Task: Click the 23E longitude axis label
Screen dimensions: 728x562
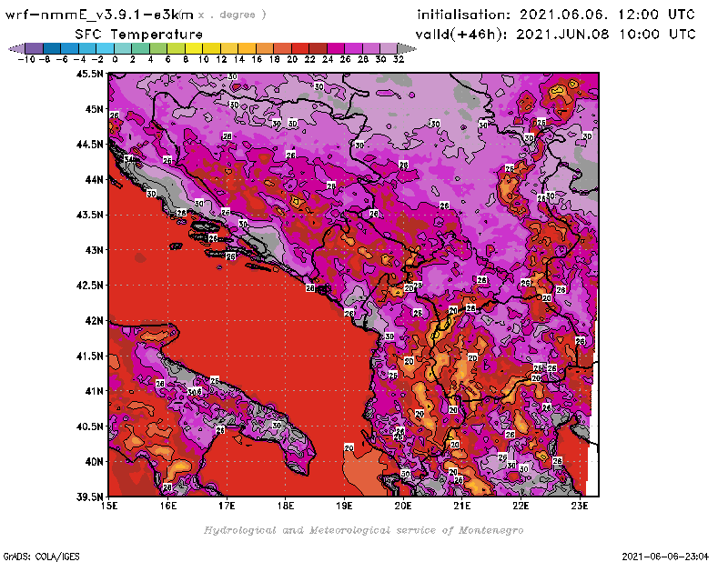Action: (x=580, y=506)
